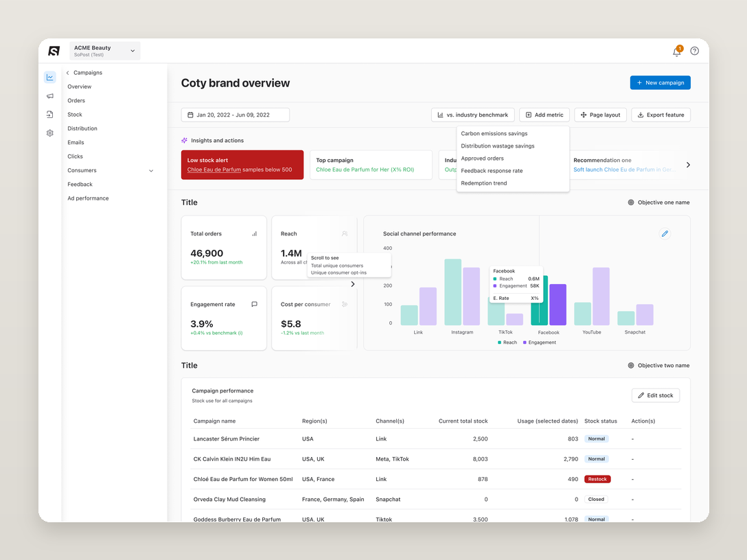The height and width of the screenshot is (560, 747).
Task: Click the Engagement legend swatch below the chart
Action: tap(525, 342)
